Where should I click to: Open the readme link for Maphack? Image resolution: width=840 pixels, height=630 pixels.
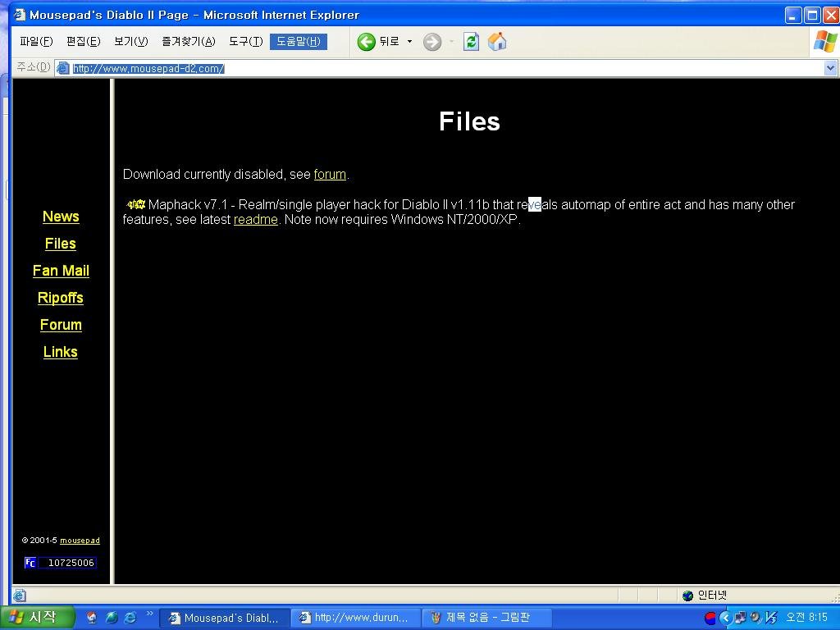256,220
